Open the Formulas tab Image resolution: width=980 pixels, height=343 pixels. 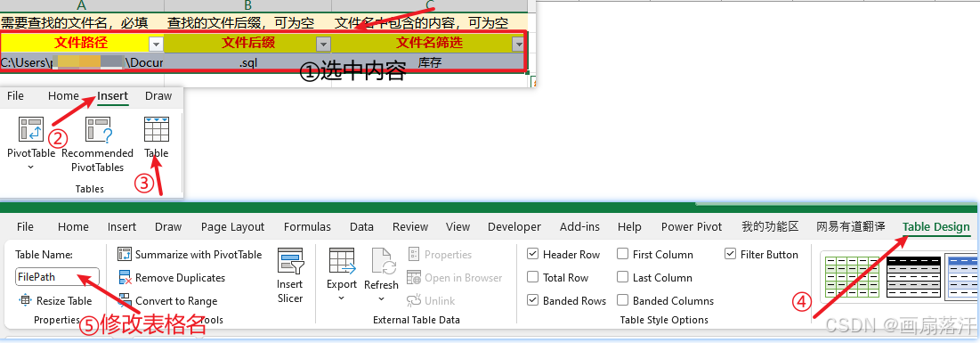pyautogui.click(x=307, y=226)
